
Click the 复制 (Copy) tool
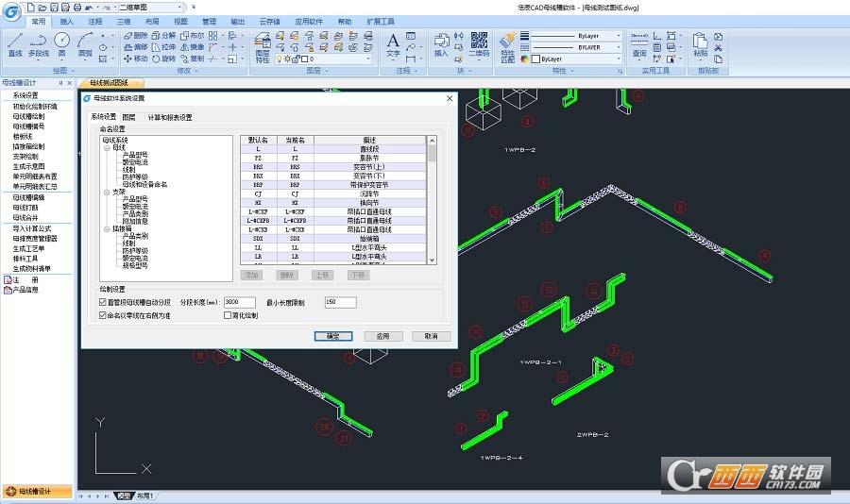point(193,59)
